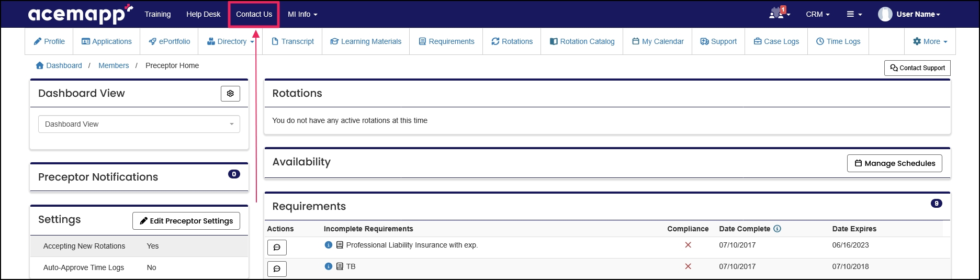Open the CRM dropdown
Image resolution: width=980 pixels, height=280 pixels.
(818, 14)
